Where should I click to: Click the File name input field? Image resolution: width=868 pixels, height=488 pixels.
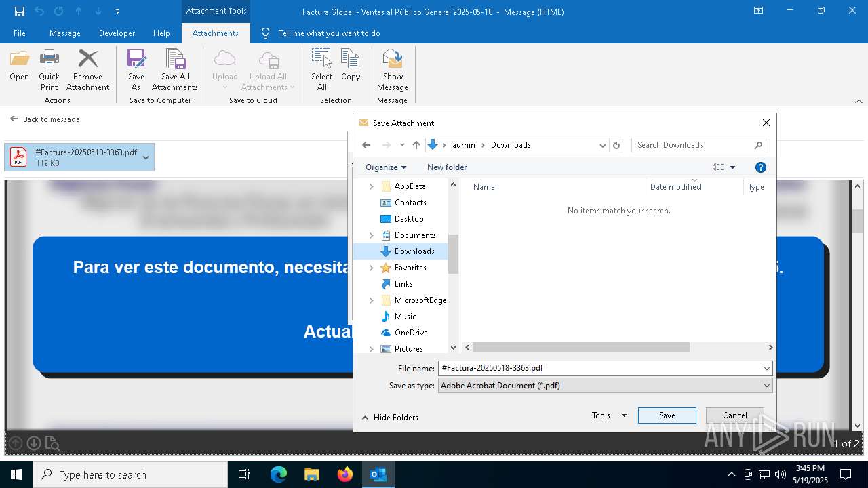pos(605,368)
